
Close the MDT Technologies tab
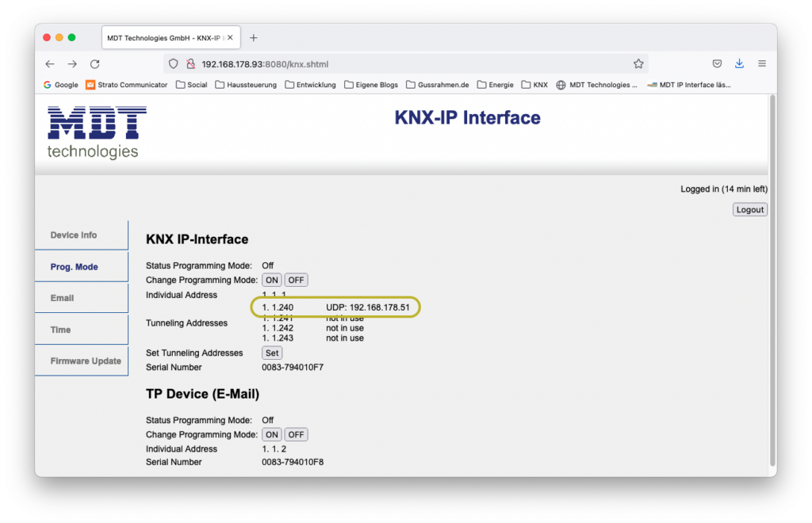tap(230, 38)
